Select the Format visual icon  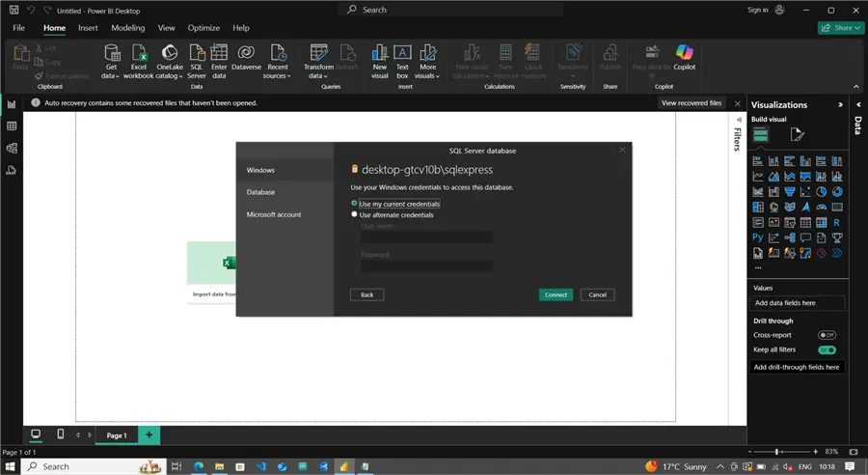[797, 134]
